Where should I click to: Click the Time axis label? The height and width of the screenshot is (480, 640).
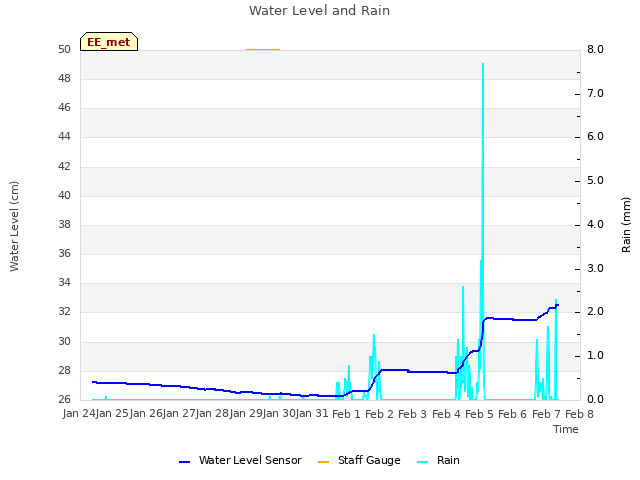click(x=566, y=429)
